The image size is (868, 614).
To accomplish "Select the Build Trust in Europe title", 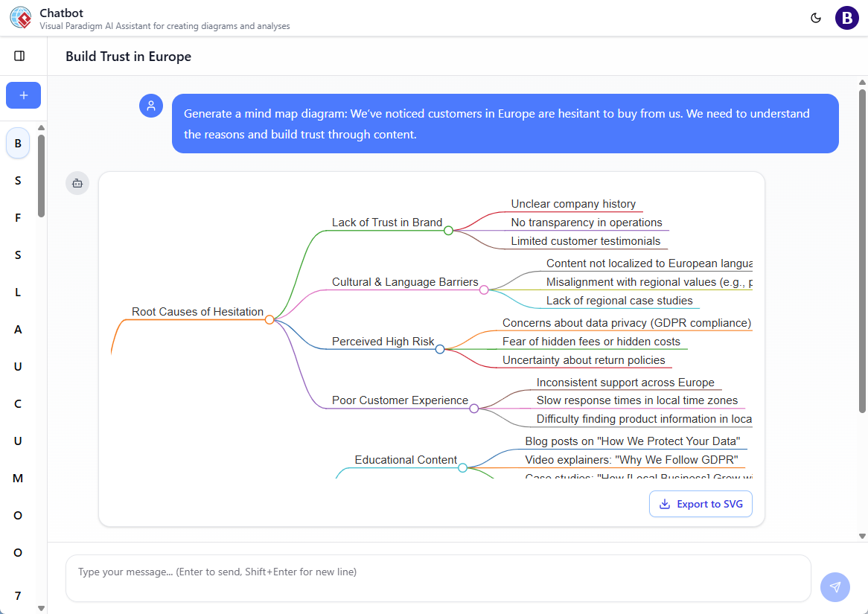I will [128, 56].
